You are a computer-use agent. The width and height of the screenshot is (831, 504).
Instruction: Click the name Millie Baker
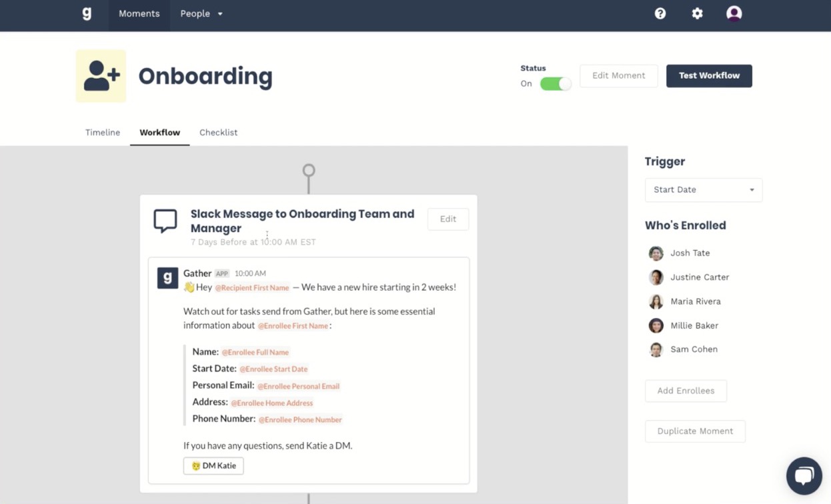(694, 325)
